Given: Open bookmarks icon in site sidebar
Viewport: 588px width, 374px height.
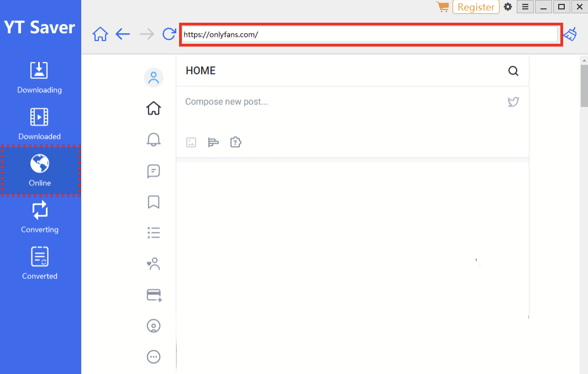Looking at the screenshot, I should [x=154, y=202].
